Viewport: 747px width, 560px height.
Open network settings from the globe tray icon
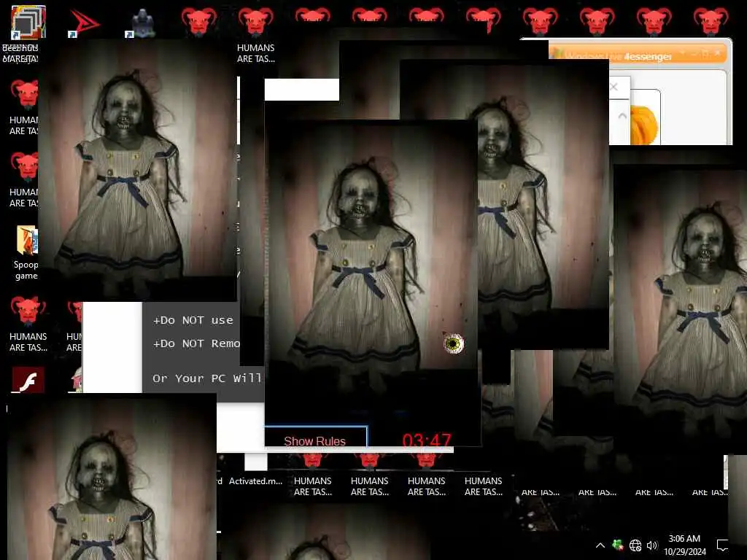(635, 545)
